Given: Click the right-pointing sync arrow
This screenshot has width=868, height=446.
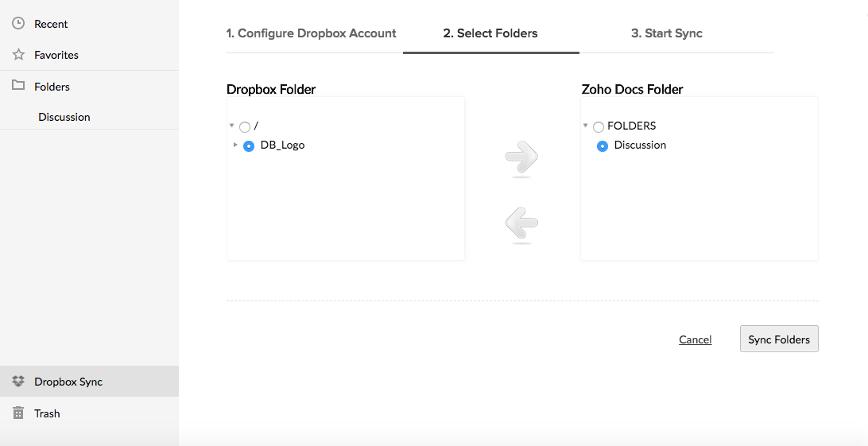Looking at the screenshot, I should click(521, 157).
